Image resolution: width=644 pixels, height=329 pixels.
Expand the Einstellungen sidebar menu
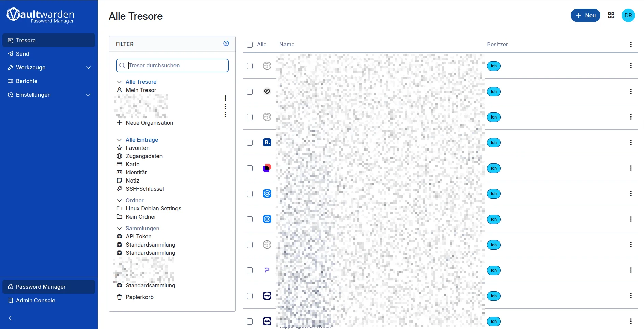[49, 95]
